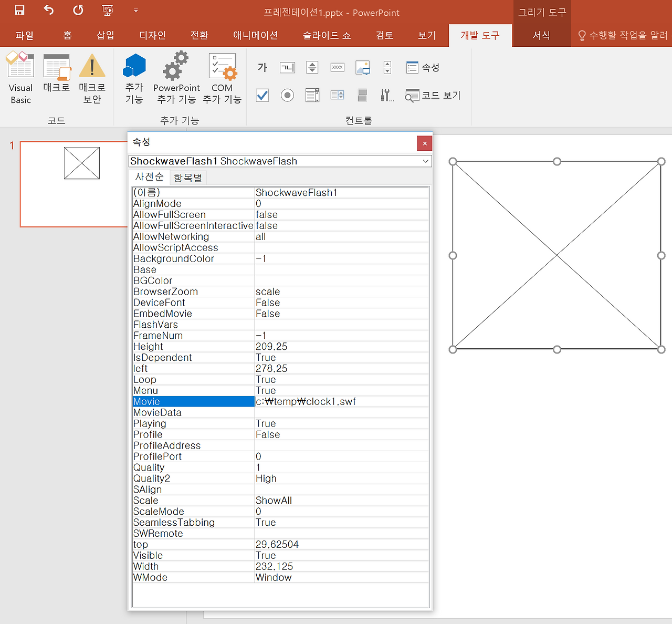Select the 'FlashVars' property row
The image size is (672, 624).
click(x=280, y=325)
